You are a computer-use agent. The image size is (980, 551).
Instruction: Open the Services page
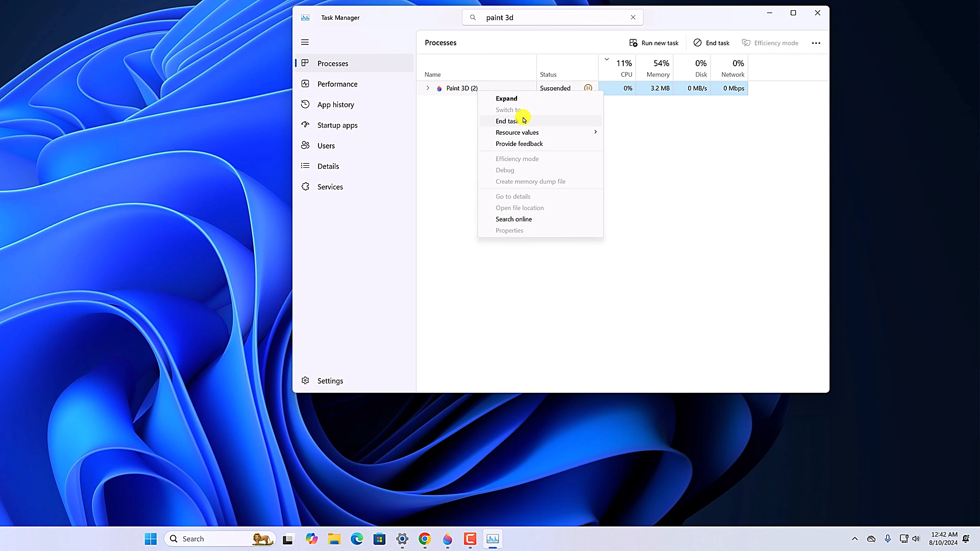click(354, 187)
